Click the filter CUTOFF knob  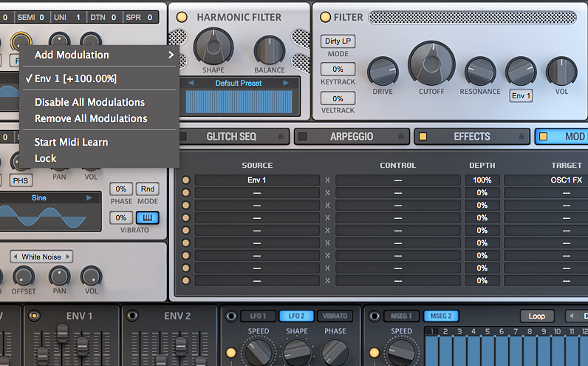click(x=431, y=64)
